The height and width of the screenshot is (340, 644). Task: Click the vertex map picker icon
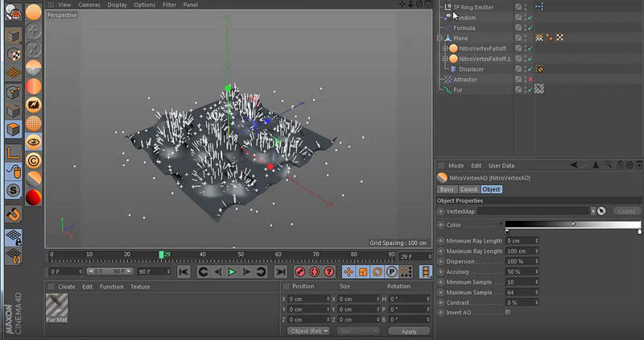(600, 211)
